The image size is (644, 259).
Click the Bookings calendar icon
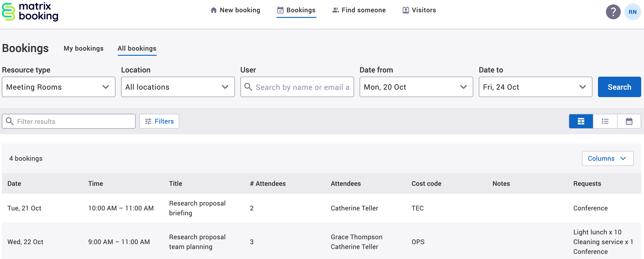point(280,10)
